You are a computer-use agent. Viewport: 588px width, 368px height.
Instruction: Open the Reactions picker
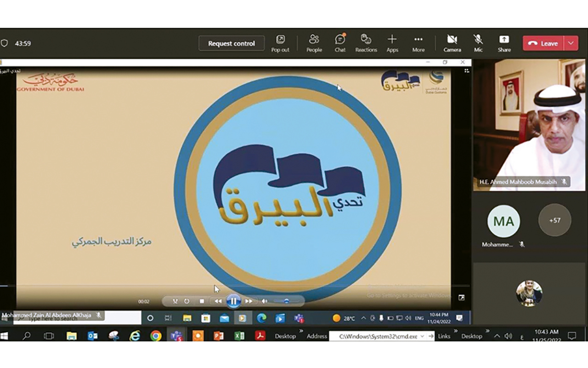[x=366, y=43]
